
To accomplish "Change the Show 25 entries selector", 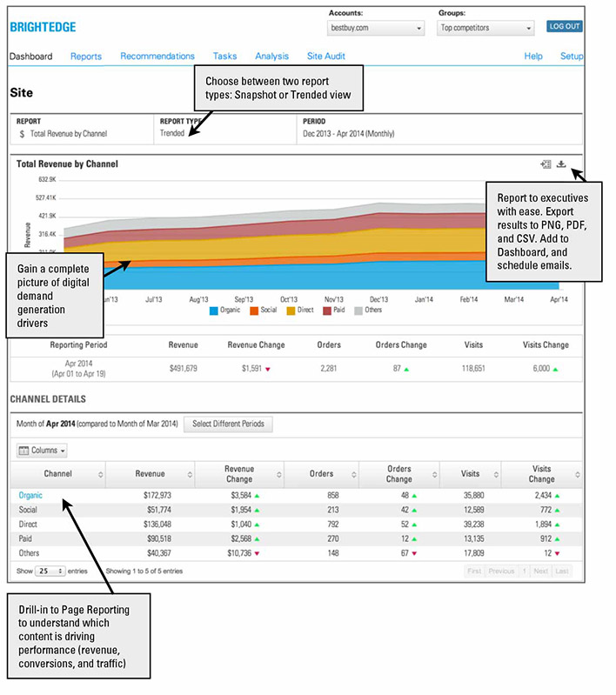I will pos(50,571).
